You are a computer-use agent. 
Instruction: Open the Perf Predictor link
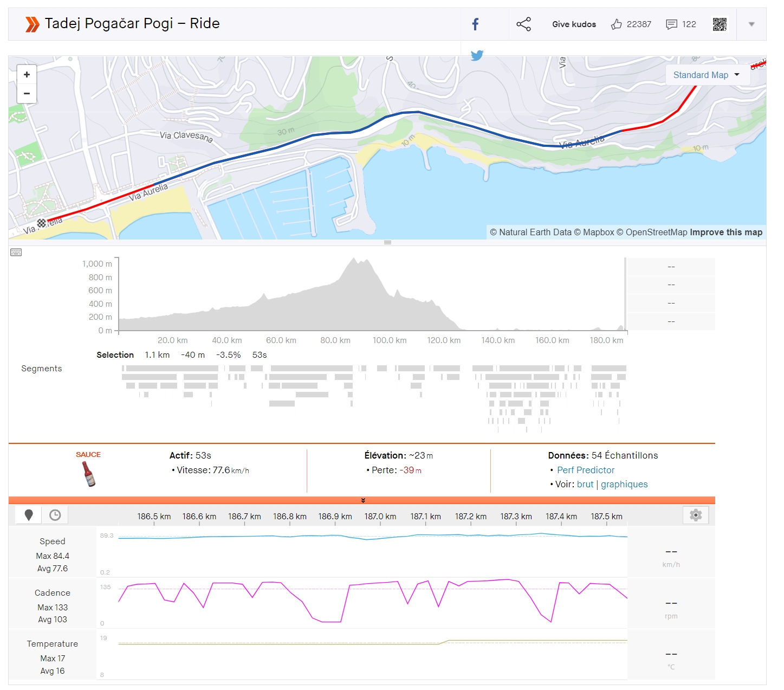pyautogui.click(x=586, y=470)
